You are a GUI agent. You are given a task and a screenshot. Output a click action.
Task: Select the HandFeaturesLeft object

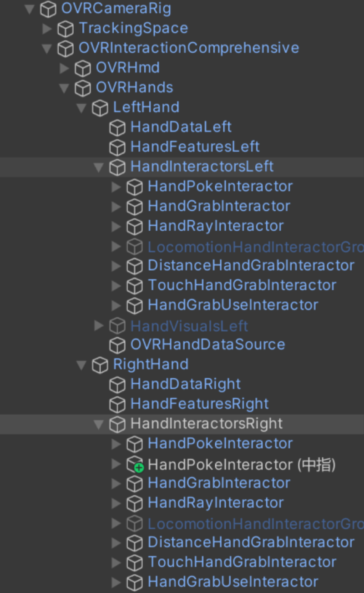click(195, 147)
